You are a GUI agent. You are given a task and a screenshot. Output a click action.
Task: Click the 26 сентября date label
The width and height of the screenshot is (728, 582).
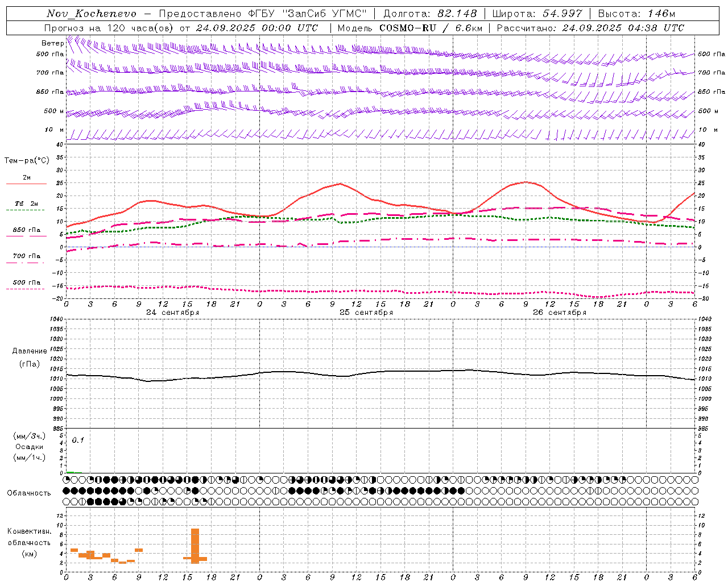tap(560, 313)
